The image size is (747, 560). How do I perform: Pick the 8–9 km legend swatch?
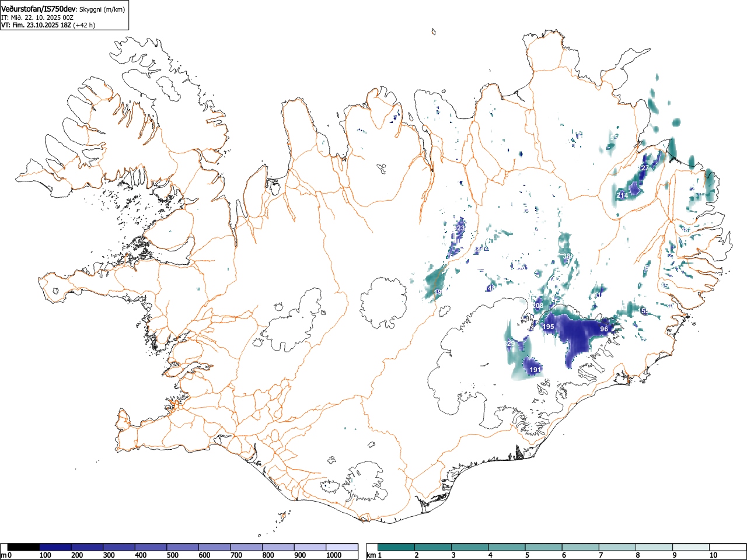pyautogui.click(x=654, y=547)
